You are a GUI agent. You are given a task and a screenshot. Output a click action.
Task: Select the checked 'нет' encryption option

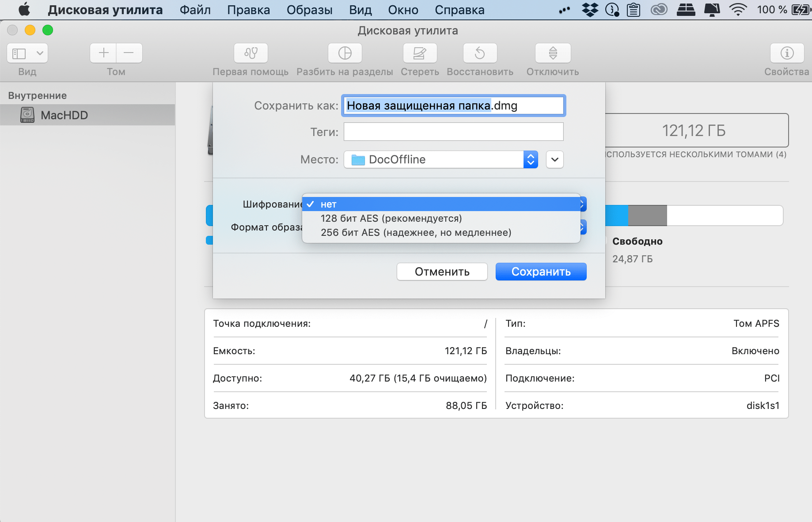click(328, 204)
